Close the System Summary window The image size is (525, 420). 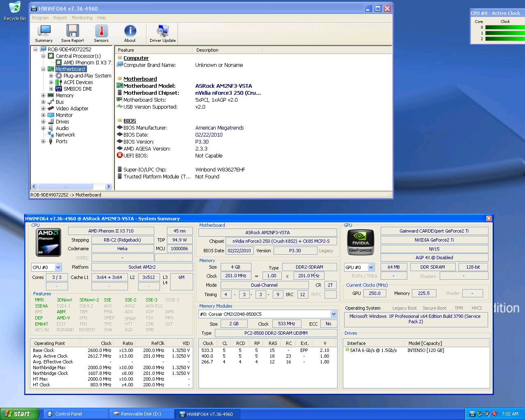pos(489,219)
